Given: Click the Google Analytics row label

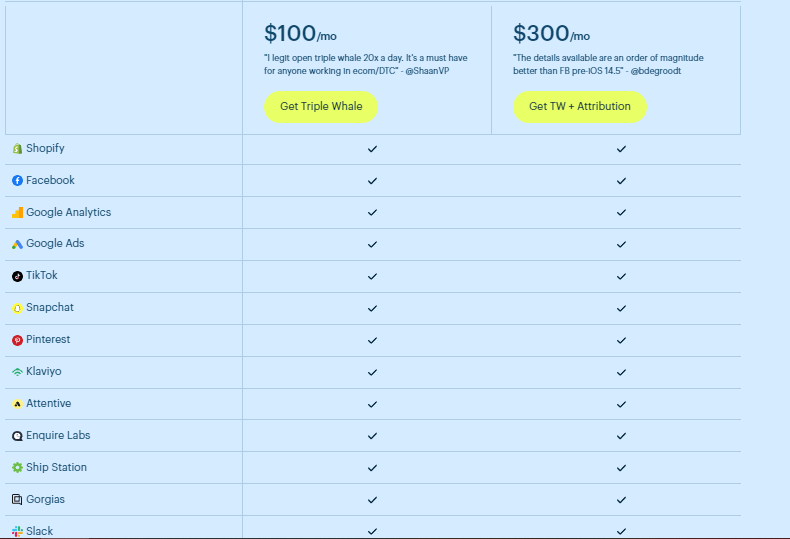Looking at the screenshot, I should coord(68,213).
